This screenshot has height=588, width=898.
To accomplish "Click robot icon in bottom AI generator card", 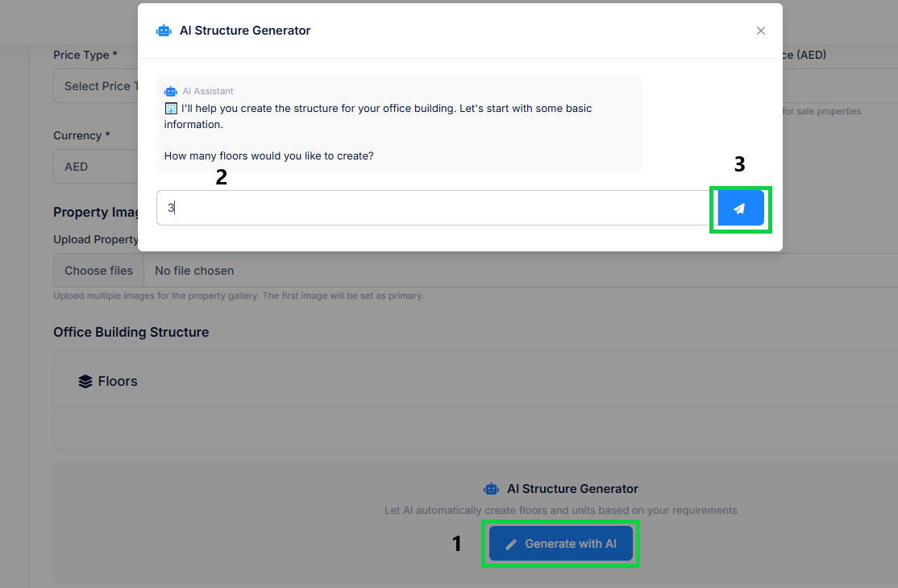I will click(491, 489).
